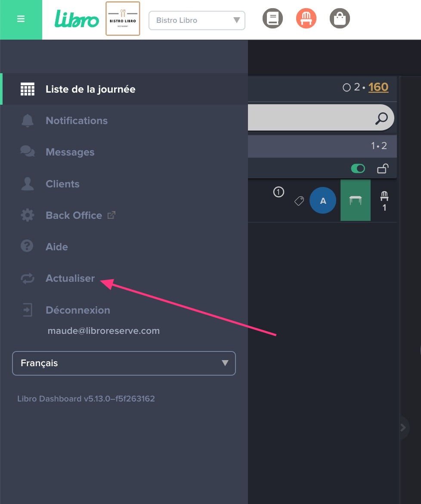Image resolution: width=421 pixels, height=504 pixels.
Task: Open the shopping bag takeout icon
Action: [340, 19]
